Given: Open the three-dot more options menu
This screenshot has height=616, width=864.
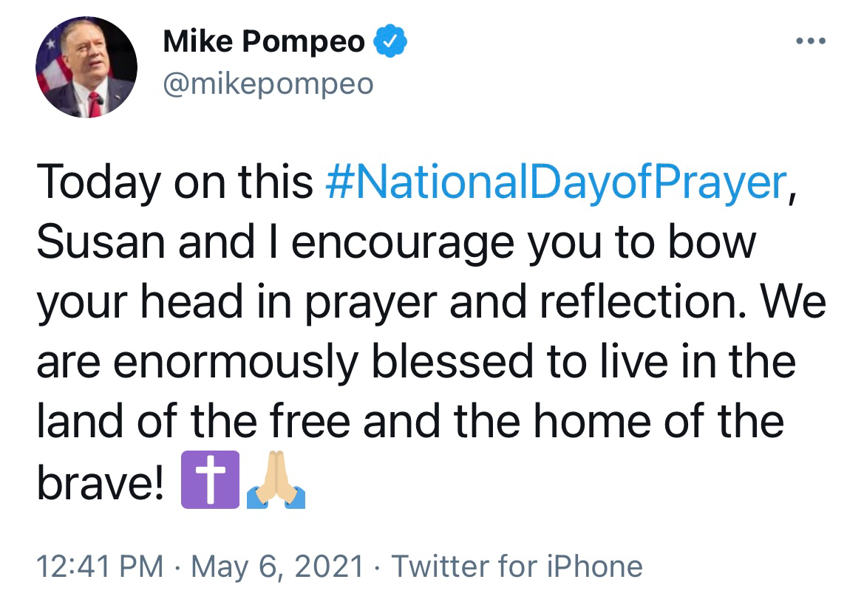Looking at the screenshot, I should click(811, 41).
